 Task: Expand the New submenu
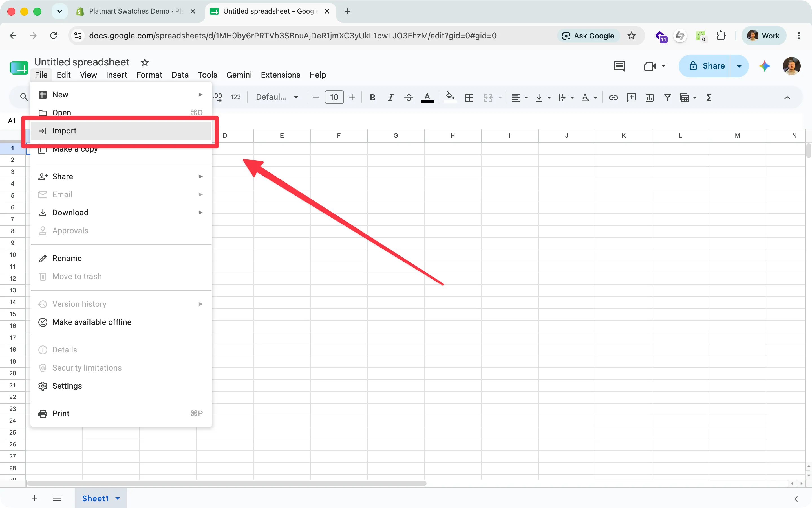coord(121,95)
